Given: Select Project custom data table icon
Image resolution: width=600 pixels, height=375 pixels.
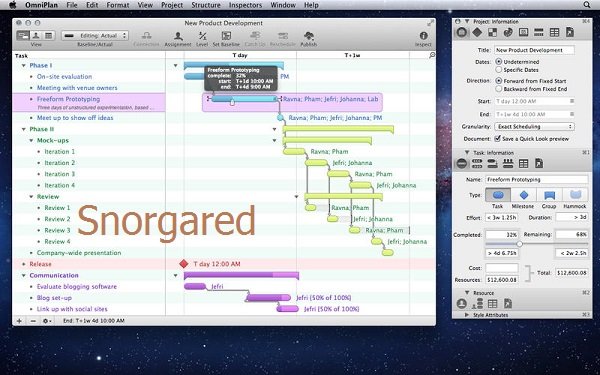Looking at the screenshot, I should [x=554, y=33].
